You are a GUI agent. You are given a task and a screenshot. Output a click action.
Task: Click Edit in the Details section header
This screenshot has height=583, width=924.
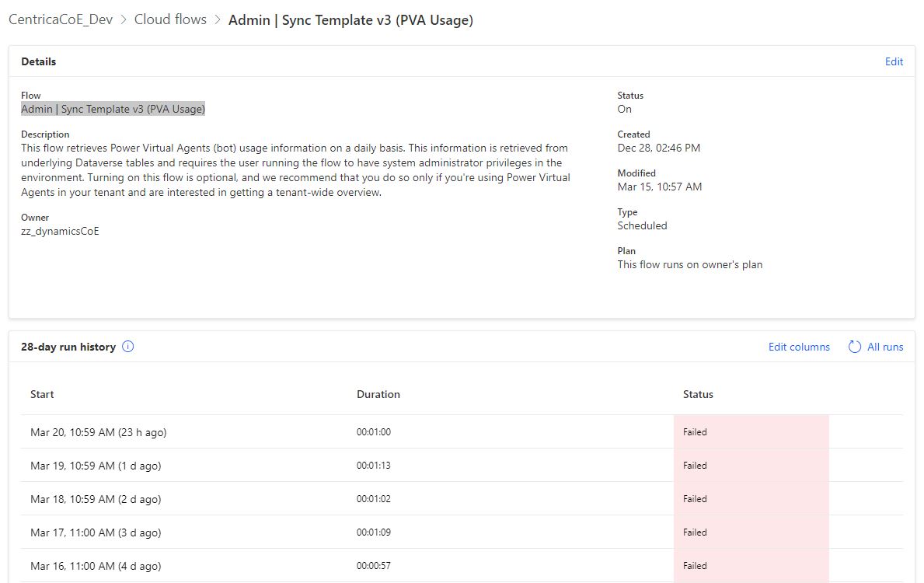tap(894, 61)
